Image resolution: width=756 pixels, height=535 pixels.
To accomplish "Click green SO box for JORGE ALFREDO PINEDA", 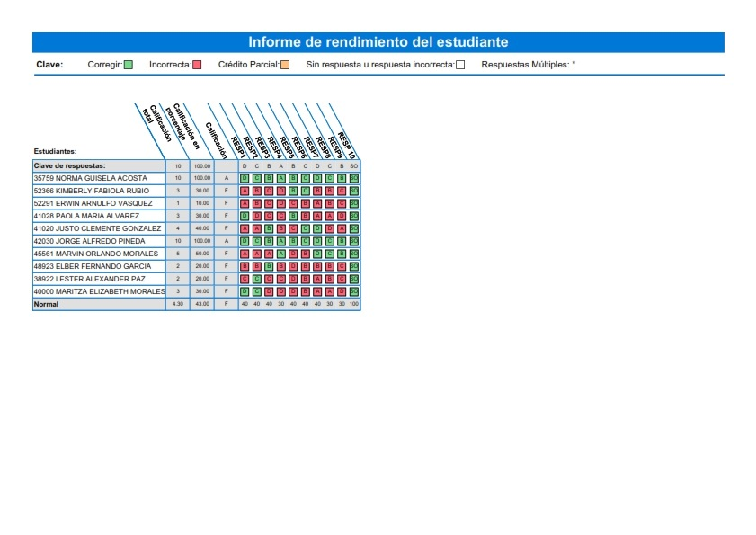I will [x=354, y=241].
